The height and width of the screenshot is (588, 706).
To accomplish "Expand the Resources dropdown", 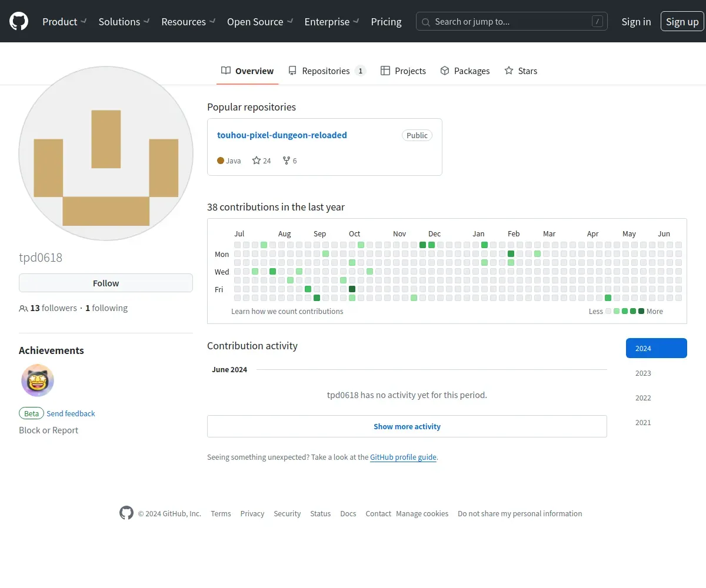I will coord(189,22).
